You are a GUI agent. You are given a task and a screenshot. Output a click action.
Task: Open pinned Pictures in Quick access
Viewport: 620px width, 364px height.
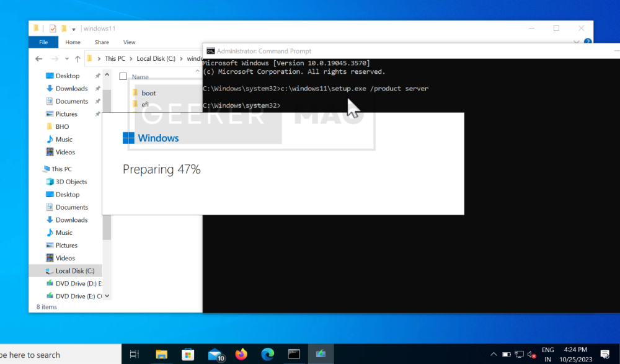[x=66, y=113]
